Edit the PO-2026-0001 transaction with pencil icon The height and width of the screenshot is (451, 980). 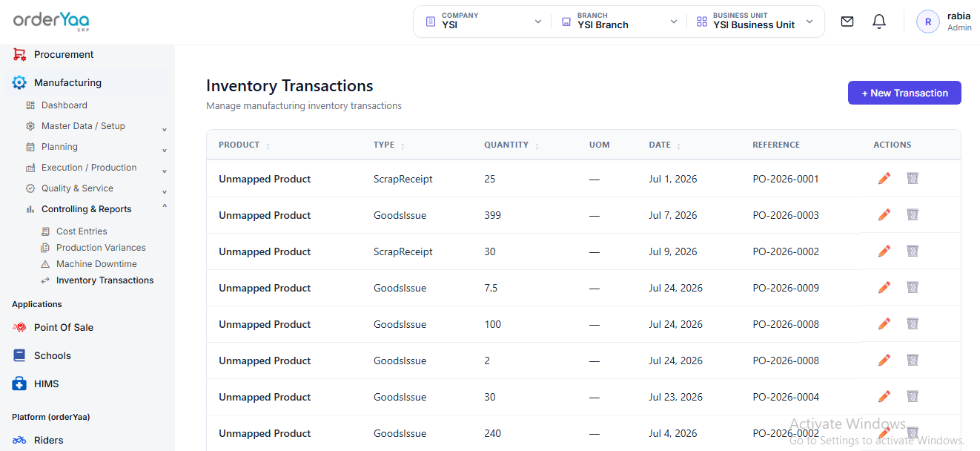pyautogui.click(x=884, y=179)
